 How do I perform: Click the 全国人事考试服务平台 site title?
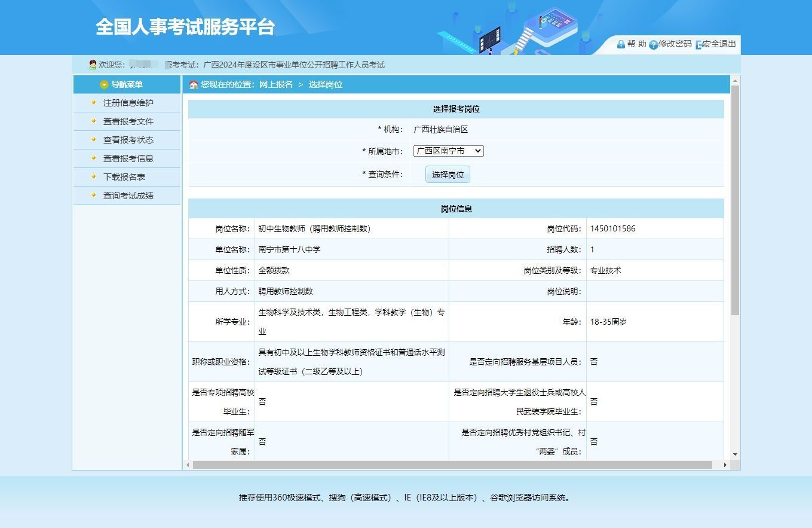[185, 27]
